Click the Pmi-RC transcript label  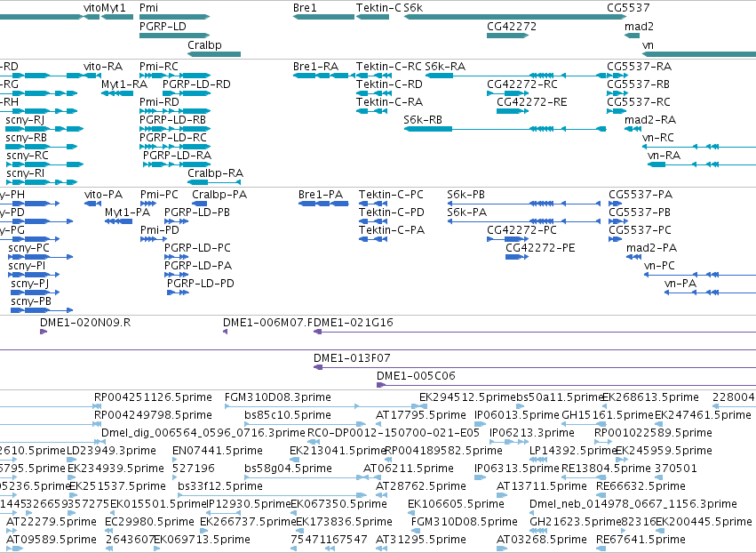tap(159, 67)
